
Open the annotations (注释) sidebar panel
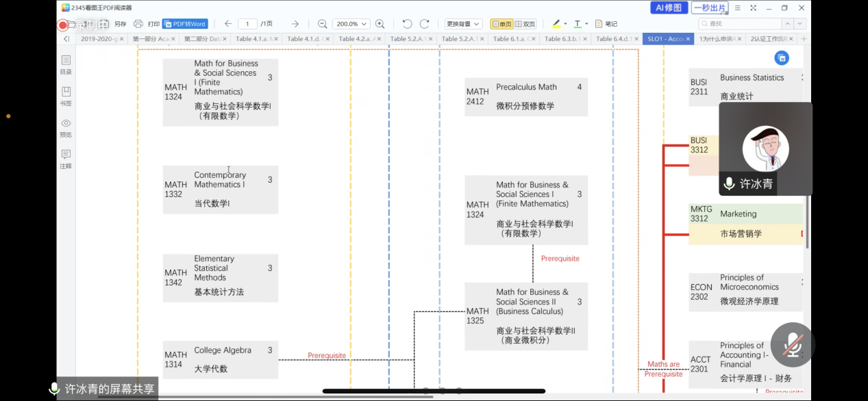pos(66,158)
